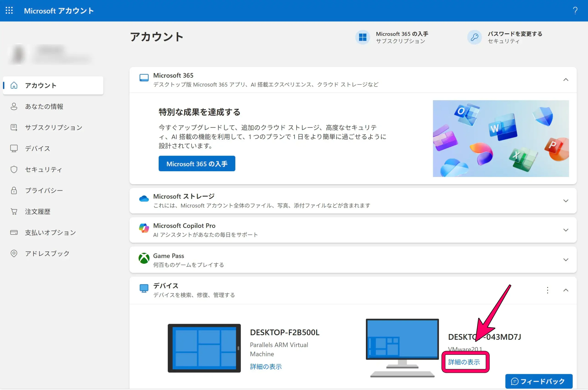Expand the Microsoft ストレージ section
588x390 pixels.
coord(566,201)
